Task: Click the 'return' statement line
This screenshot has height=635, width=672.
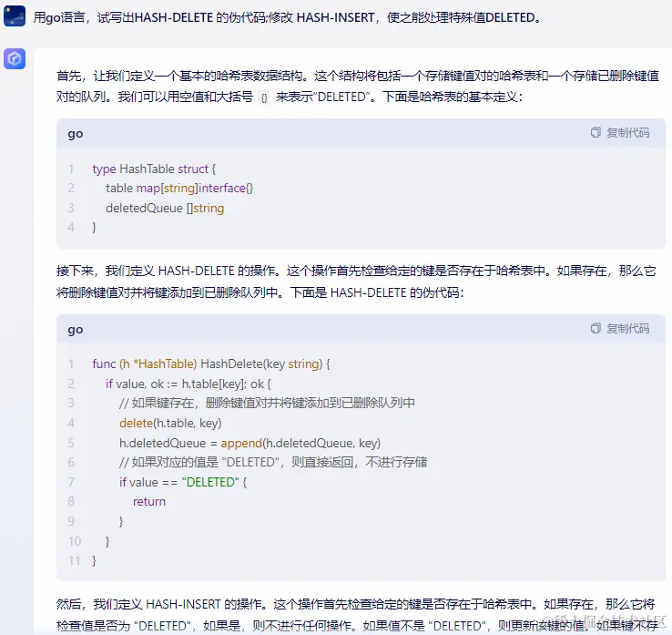Action: coord(149,502)
